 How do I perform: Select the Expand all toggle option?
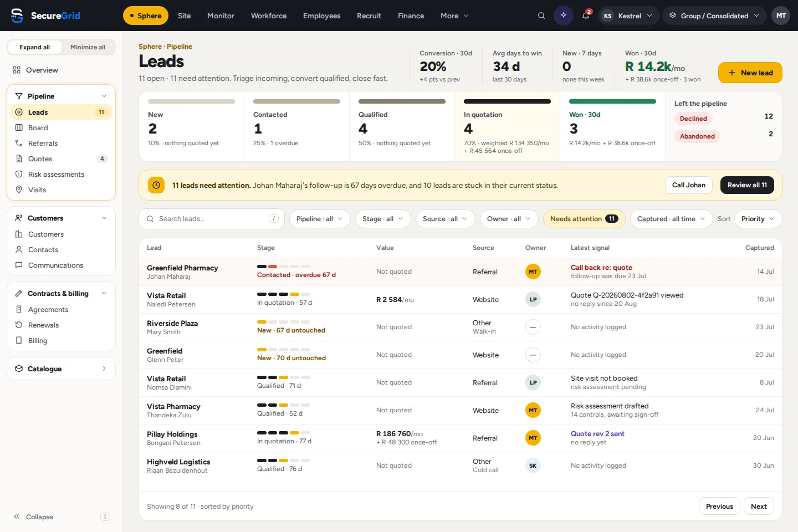34,47
